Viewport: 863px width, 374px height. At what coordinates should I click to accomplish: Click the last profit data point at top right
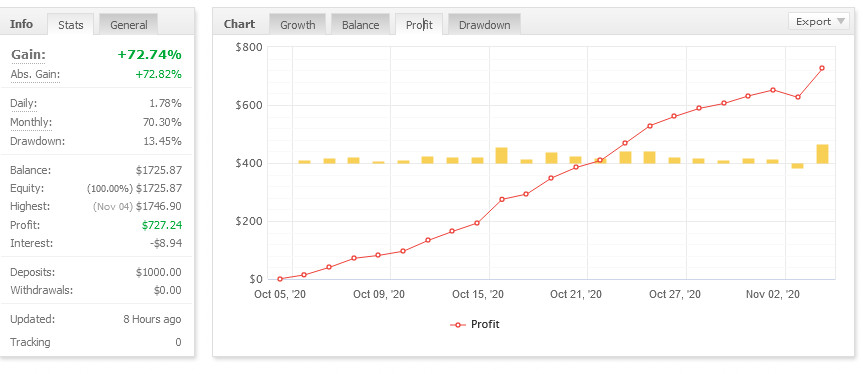click(x=822, y=68)
